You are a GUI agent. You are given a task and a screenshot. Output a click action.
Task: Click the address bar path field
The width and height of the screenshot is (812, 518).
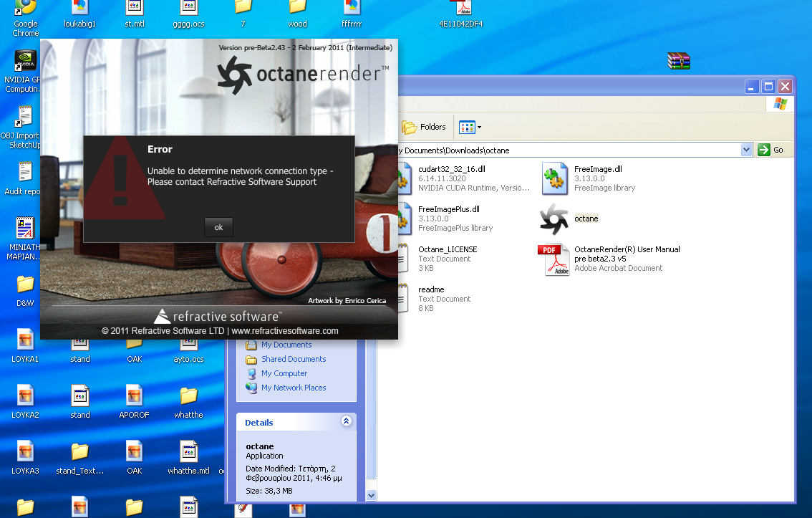[x=569, y=150]
